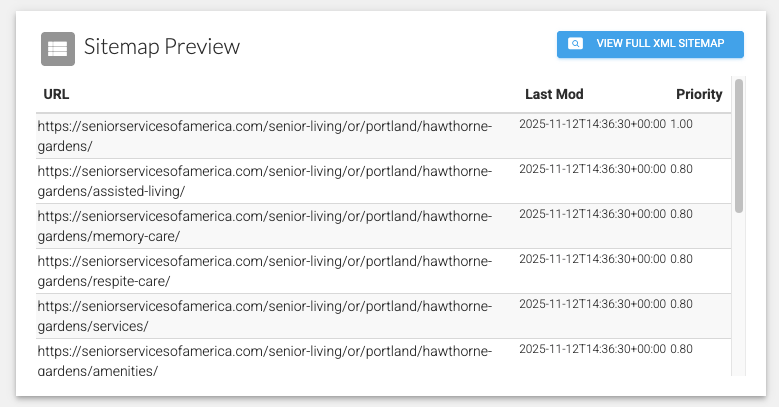Click the scrollbar track below the thumb
Image resolution: width=779 pixels, height=407 pixels.
(x=739, y=295)
